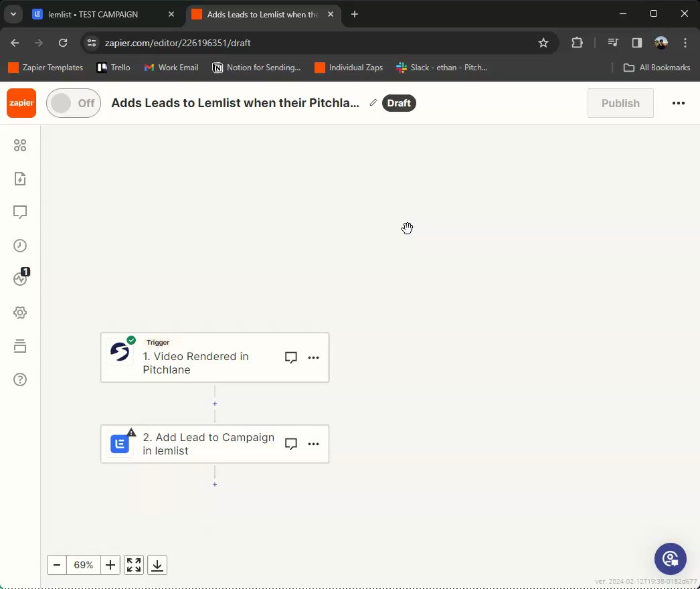Click the Draft status badge
The width and height of the screenshot is (700, 589).
pos(399,103)
